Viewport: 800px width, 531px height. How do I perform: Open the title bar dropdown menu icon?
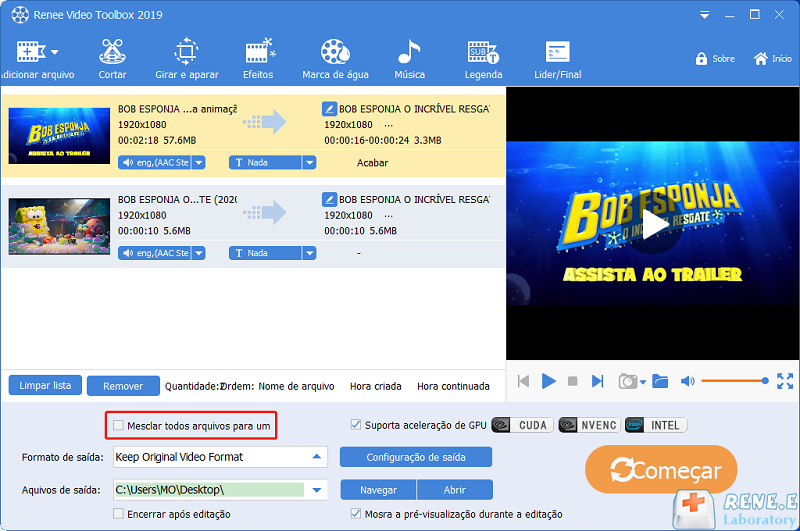click(705, 15)
